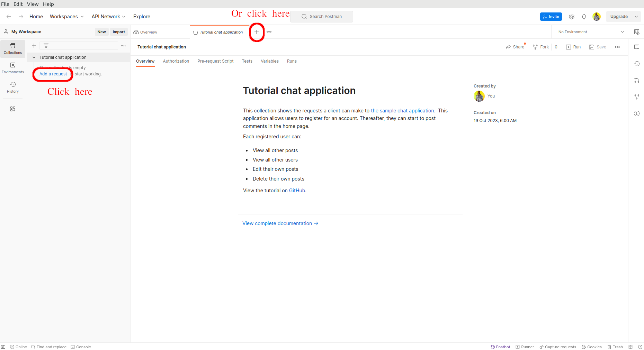Start Capture requests in status bar
Viewport: 644px width, 350px height.
point(558,347)
